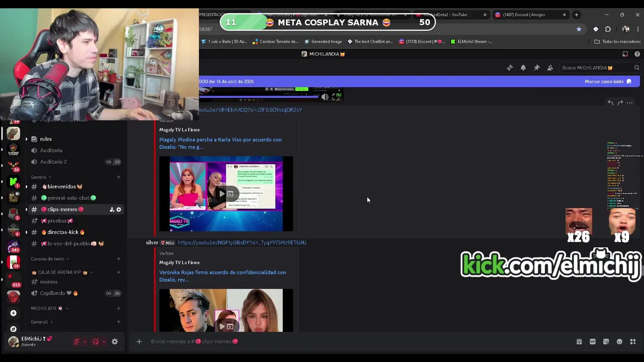Reply to the message using reply arrow
This screenshot has height=362, width=644.
coord(610,103)
